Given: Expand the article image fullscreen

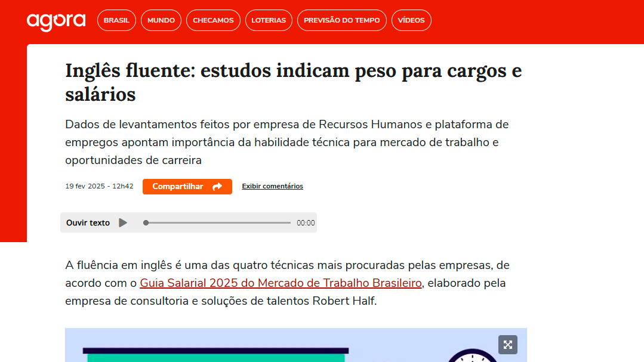Looking at the screenshot, I should (x=508, y=345).
